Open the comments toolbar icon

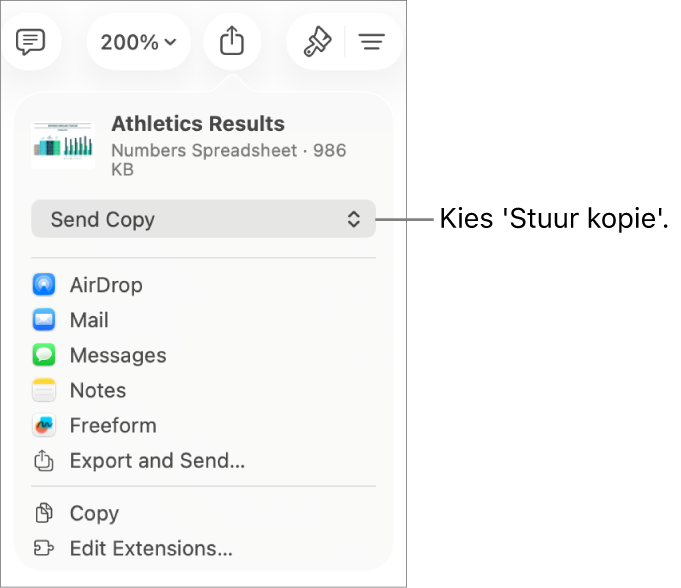click(30, 42)
